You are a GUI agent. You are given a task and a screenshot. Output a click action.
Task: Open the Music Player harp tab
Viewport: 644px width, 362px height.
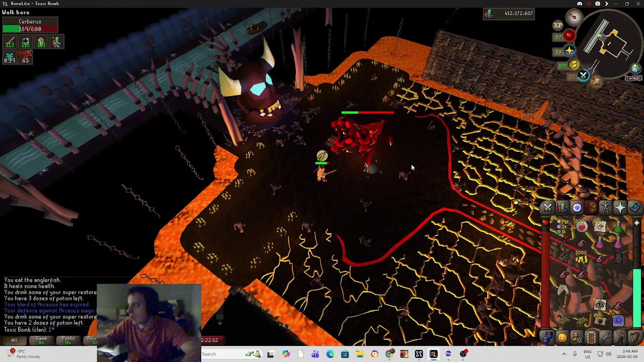tap(634, 337)
